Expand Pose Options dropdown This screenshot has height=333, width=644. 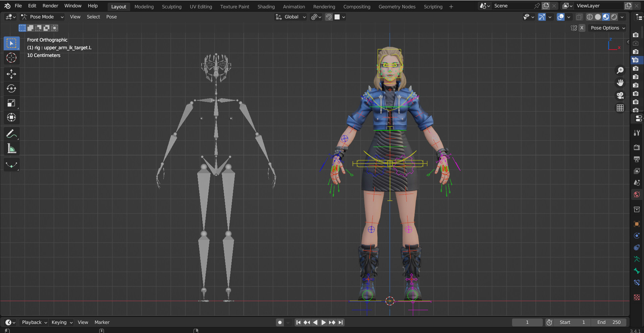click(x=607, y=28)
